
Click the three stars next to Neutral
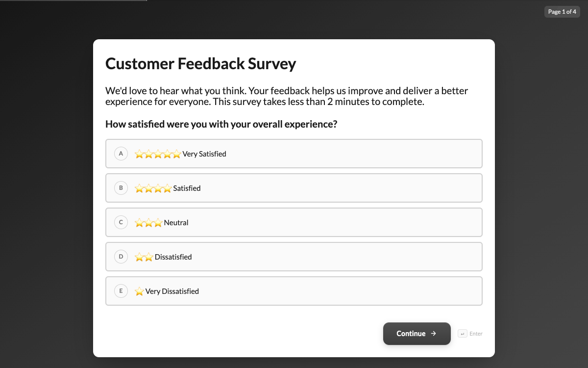[x=148, y=223]
